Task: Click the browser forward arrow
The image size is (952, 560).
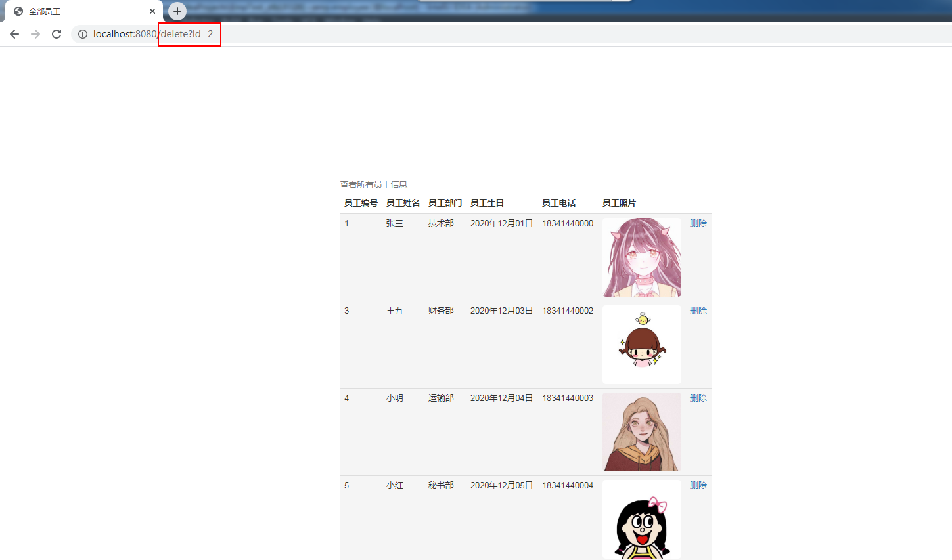Action: point(35,34)
